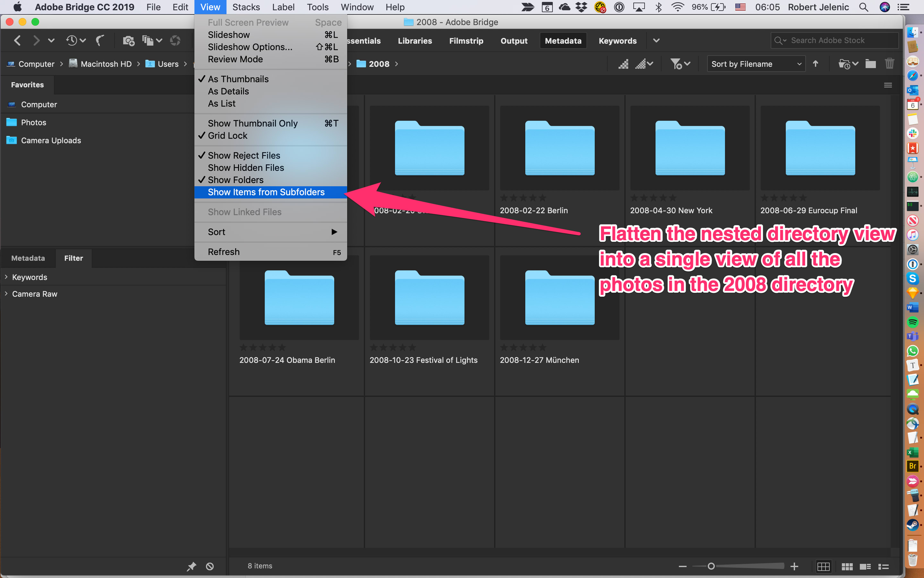The image size is (924, 578).
Task: Click the Dropbox menu bar icon
Action: pyautogui.click(x=581, y=7)
